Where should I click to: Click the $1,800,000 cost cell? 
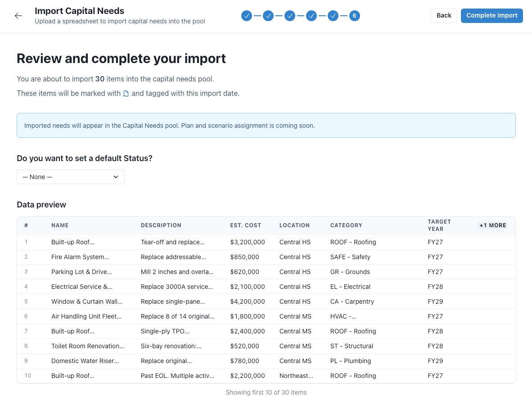click(248, 316)
